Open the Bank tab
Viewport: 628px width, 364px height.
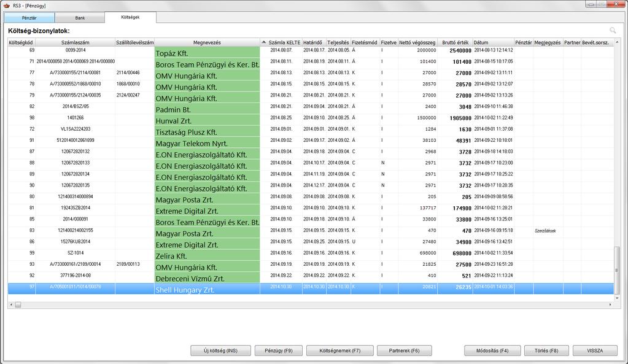click(x=80, y=18)
